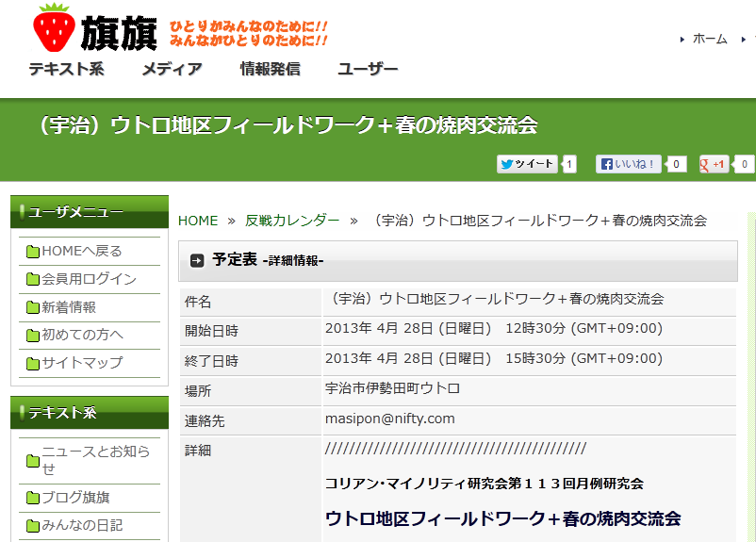Open the テキスト系 top menu

pyautogui.click(x=67, y=70)
